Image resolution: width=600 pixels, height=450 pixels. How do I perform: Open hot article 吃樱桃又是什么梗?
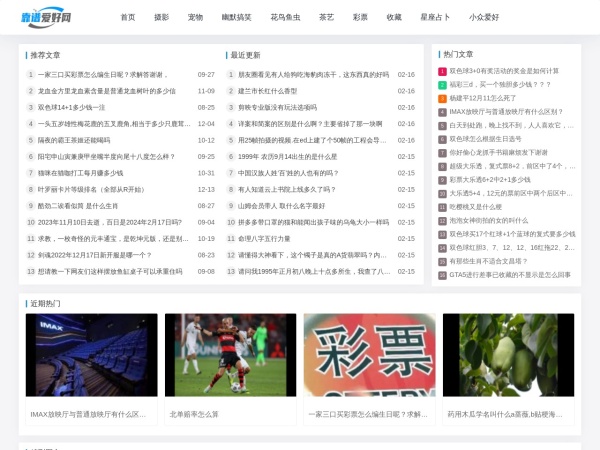coord(475,207)
